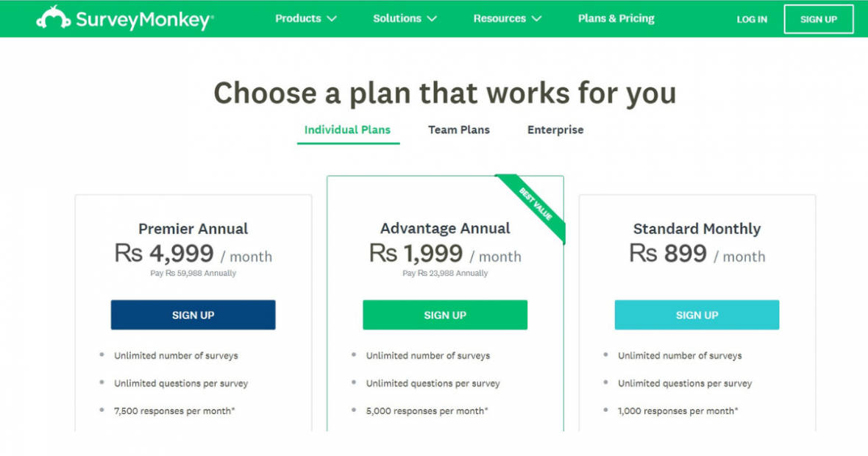
Task: Click the chevron icon next to Products
Action: (x=332, y=19)
